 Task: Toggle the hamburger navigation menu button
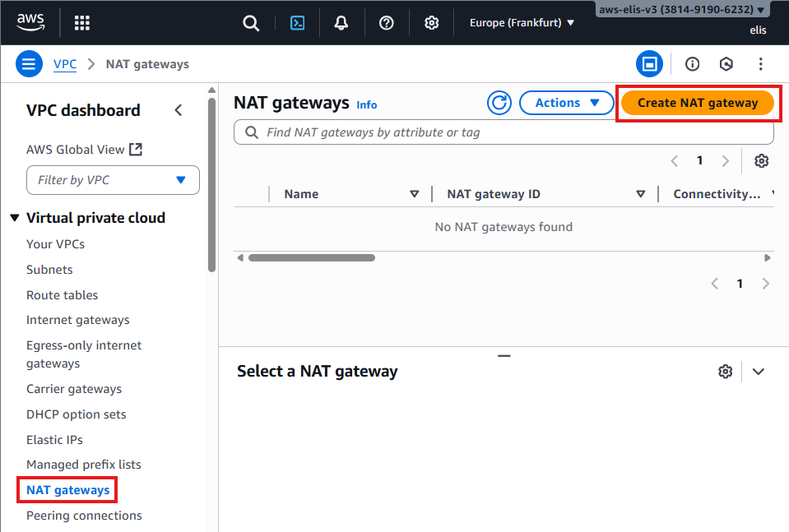point(29,64)
